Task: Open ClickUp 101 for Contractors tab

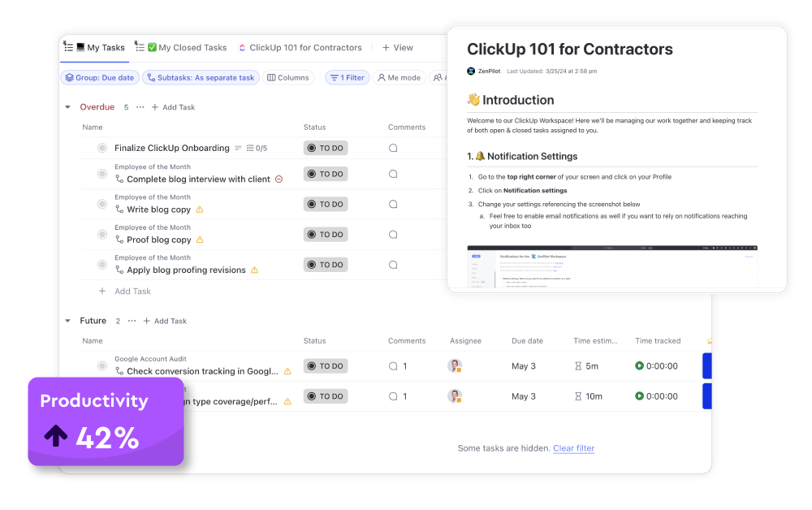Action: point(300,48)
